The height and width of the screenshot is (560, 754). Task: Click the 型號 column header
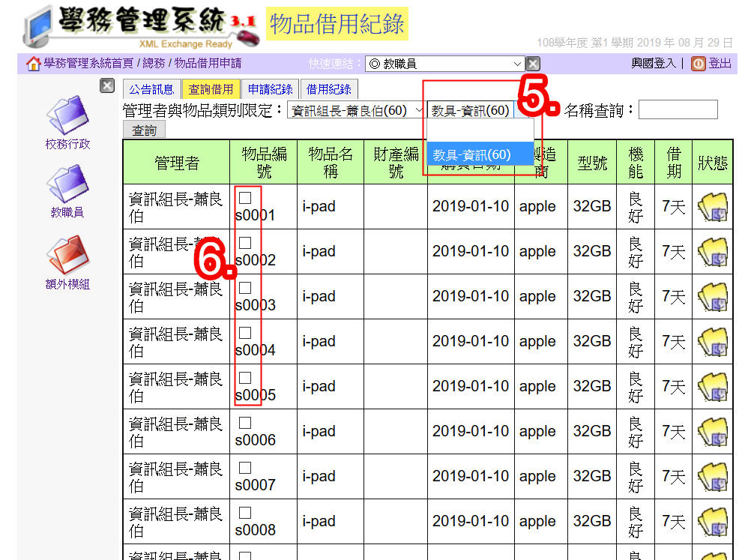pyautogui.click(x=592, y=163)
